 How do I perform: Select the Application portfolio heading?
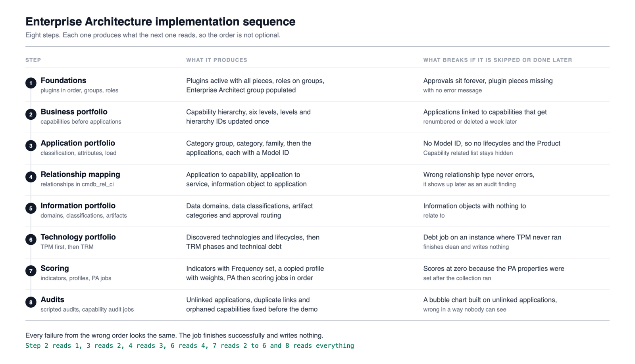pyautogui.click(x=78, y=143)
